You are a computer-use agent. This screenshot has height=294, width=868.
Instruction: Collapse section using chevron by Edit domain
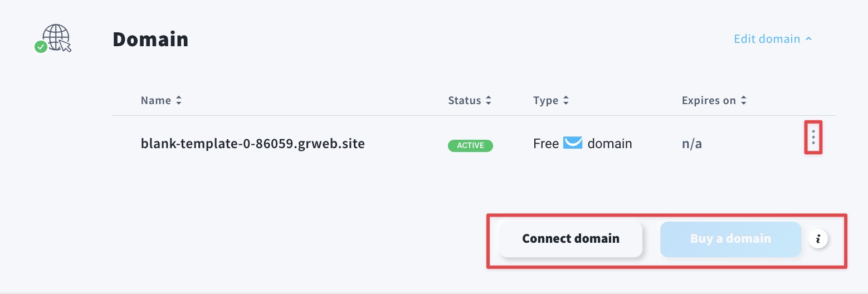[x=809, y=39]
